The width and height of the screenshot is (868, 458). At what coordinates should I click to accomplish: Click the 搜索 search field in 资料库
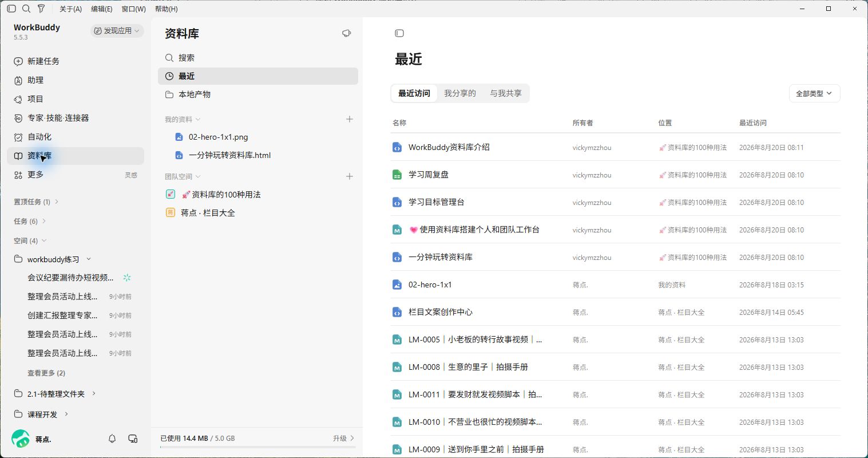[258, 58]
